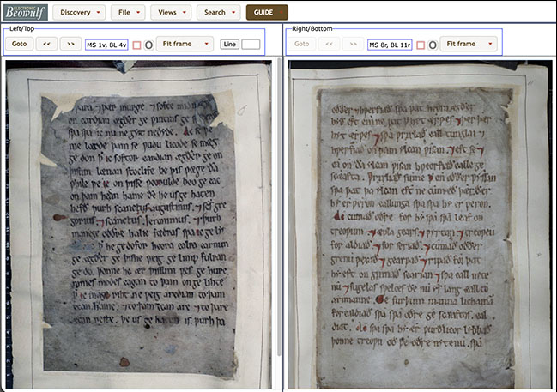
Task: Toggle red square icon in Left/Top panel
Action: 136,45
